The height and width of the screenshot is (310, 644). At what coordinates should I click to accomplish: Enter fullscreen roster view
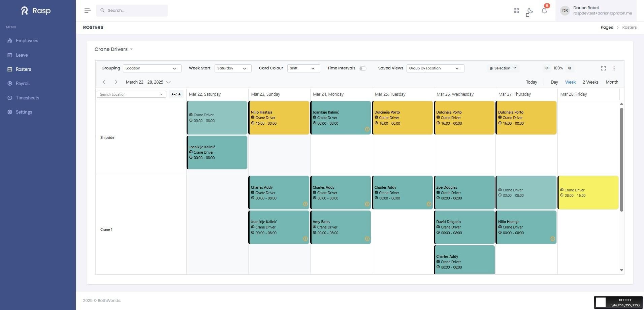(603, 68)
